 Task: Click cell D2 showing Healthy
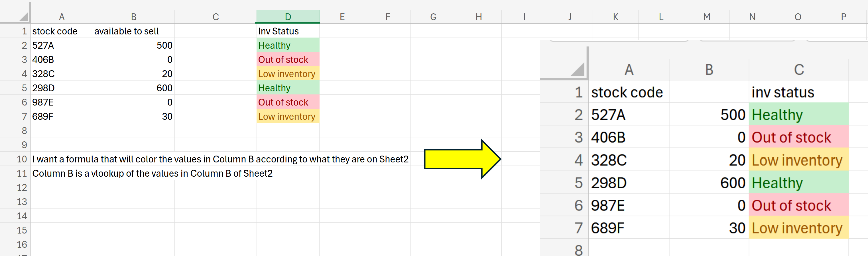[x=288, y=46]
